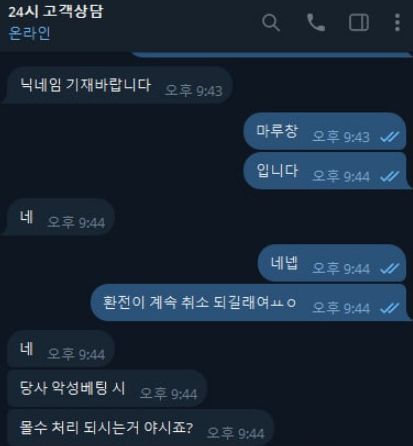Start a voice call with phone icon
413x446 pixels.
pos(315,22)
